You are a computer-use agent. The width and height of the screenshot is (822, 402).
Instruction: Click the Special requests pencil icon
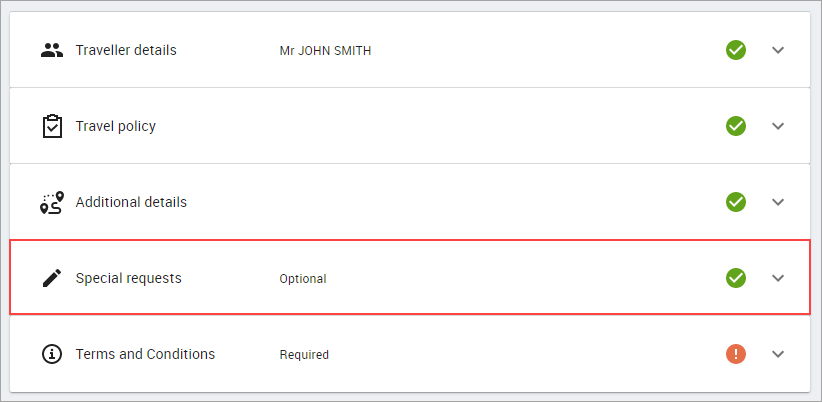(52, 278)
